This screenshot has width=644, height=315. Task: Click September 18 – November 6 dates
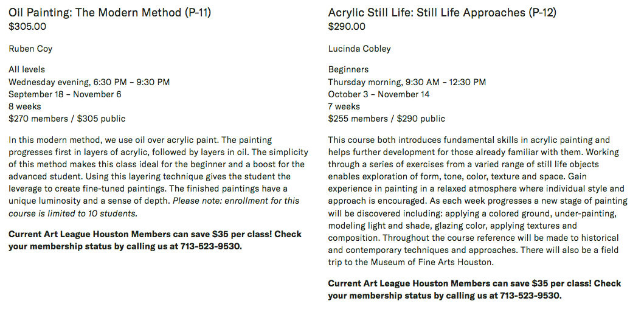[65, 94]
